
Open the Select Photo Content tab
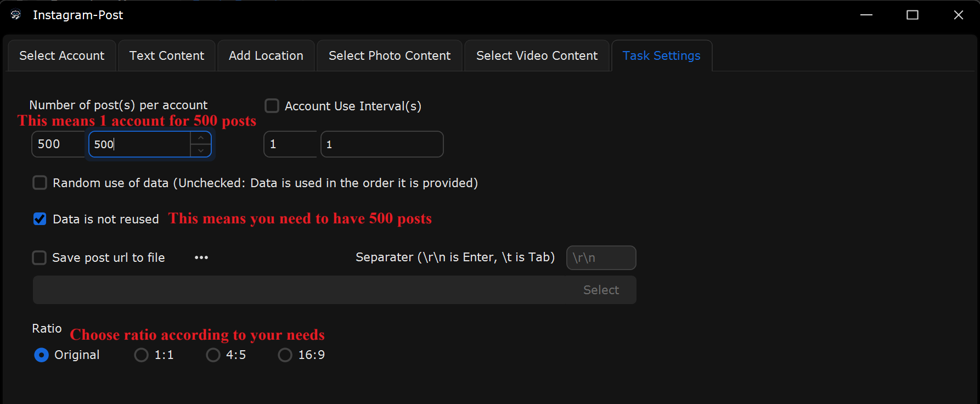click(390, 55)
